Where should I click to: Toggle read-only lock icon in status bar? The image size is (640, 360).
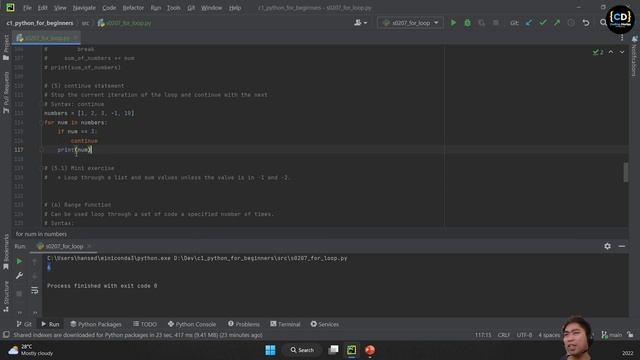(631, 335)
